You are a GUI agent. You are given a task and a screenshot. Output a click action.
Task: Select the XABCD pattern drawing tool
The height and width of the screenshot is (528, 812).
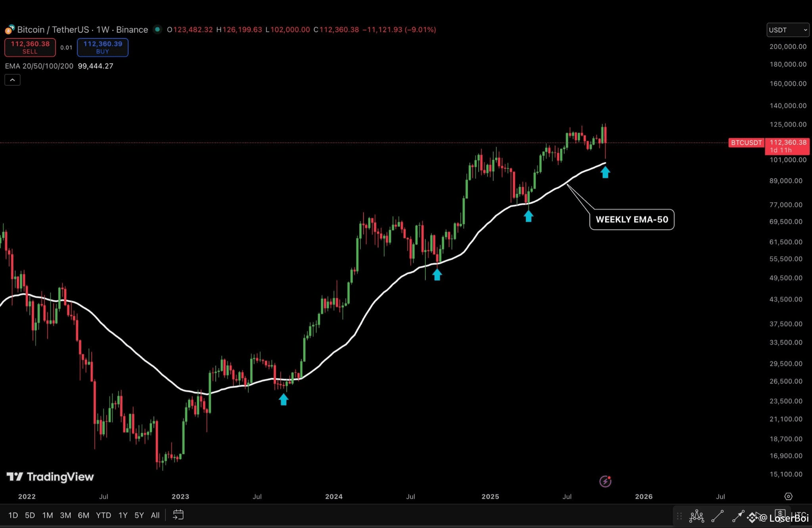[697, 516]
